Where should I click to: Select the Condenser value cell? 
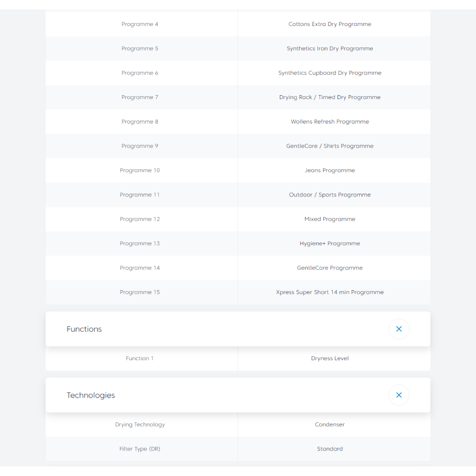pos(330,424)
